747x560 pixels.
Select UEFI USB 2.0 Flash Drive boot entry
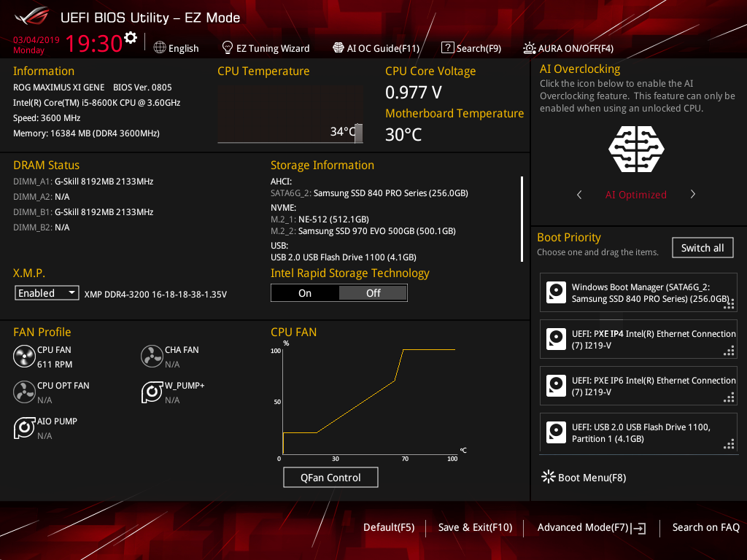(638, 432)
